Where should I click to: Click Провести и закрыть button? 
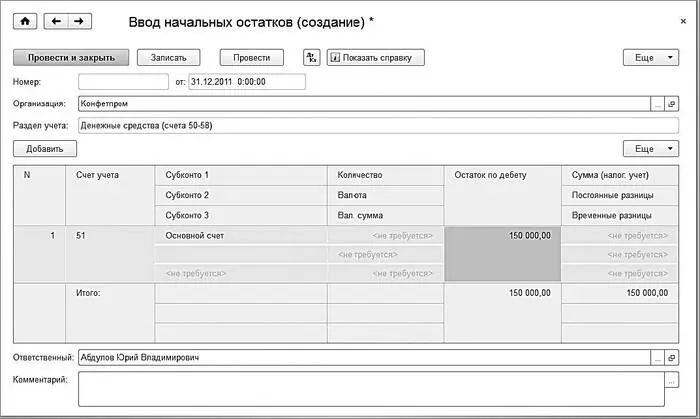[71, 58]
